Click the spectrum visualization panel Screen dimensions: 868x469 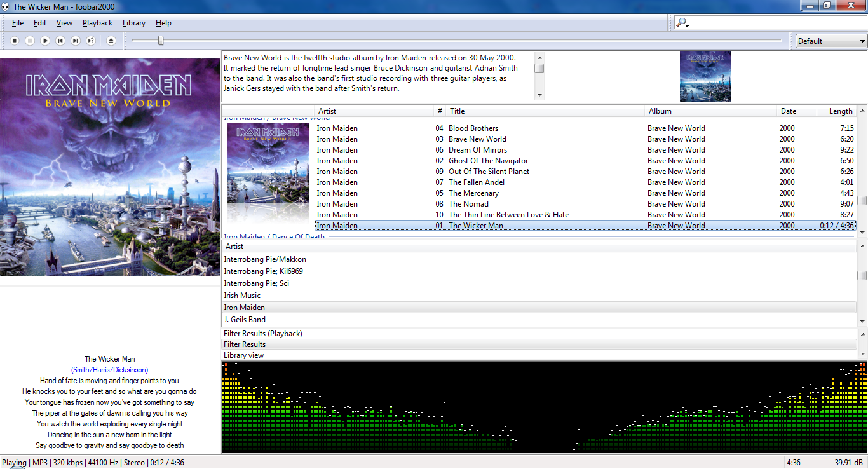click(x=544, y=407)
